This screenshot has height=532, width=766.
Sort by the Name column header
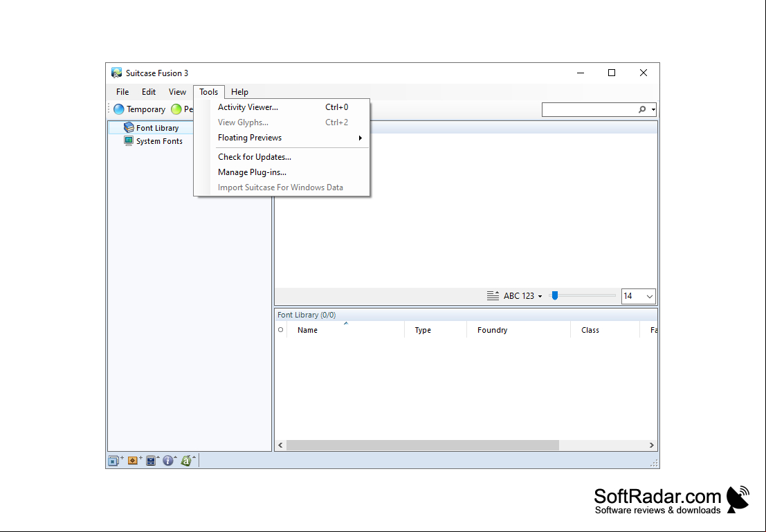tap(345, 330)
